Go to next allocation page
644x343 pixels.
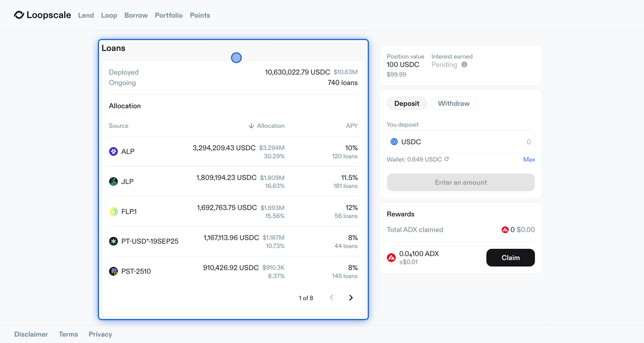point(351,298)
